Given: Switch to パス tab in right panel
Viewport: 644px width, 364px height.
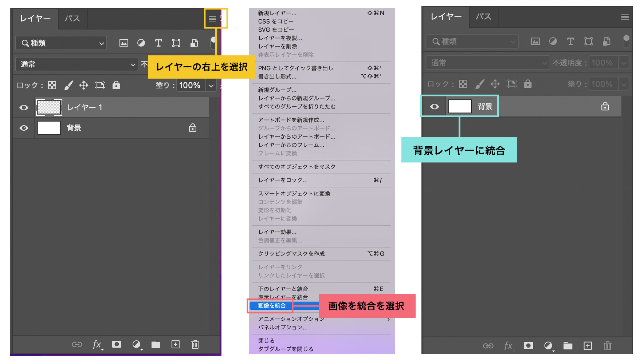Looking at the screenshot, I should (x=483, y=17).
